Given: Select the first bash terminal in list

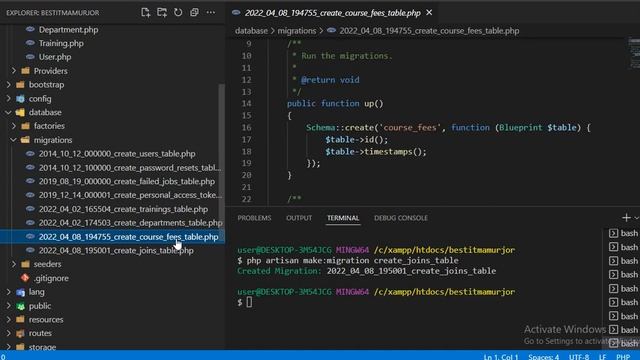Looking at the screenshot, I should pyautogui.click(x=623, y=233).
